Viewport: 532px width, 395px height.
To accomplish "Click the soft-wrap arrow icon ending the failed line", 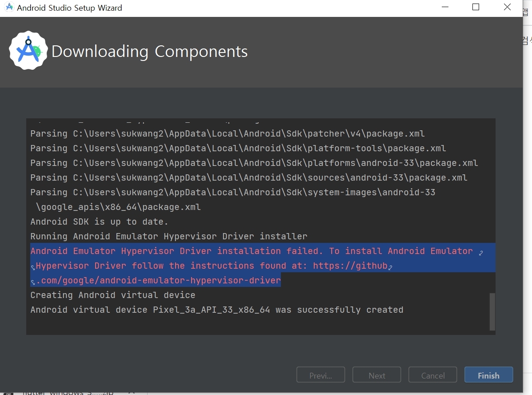I will (x=481, y=253).
